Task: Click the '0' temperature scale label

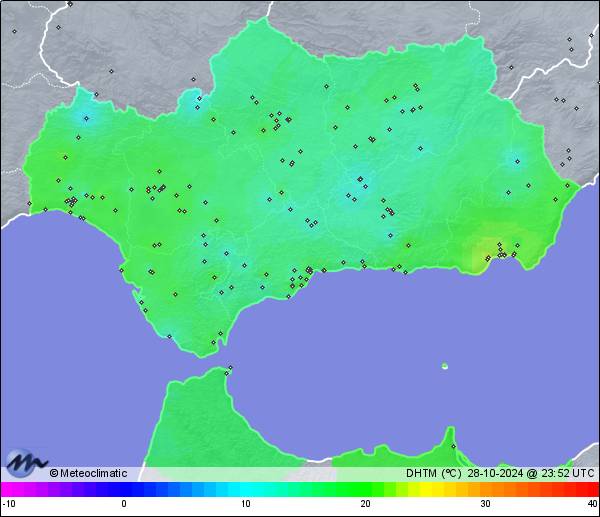Action: [124, 504]
